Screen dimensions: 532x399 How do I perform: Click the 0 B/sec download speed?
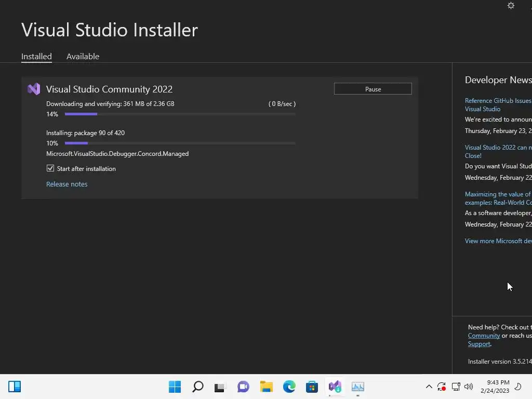point(282,104)
